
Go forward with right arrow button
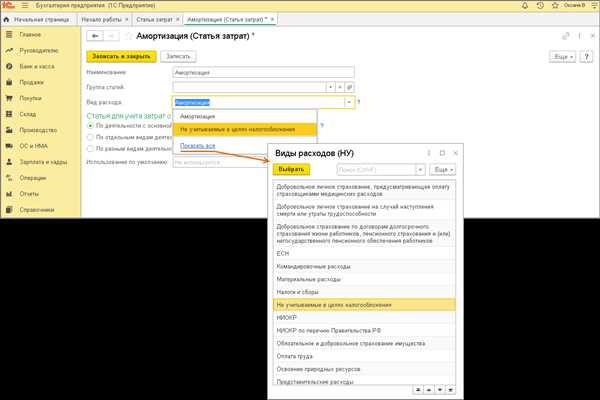111,36
